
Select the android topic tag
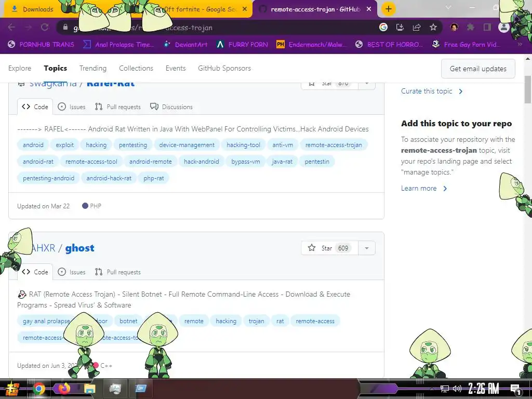click(x=33, y=145)
